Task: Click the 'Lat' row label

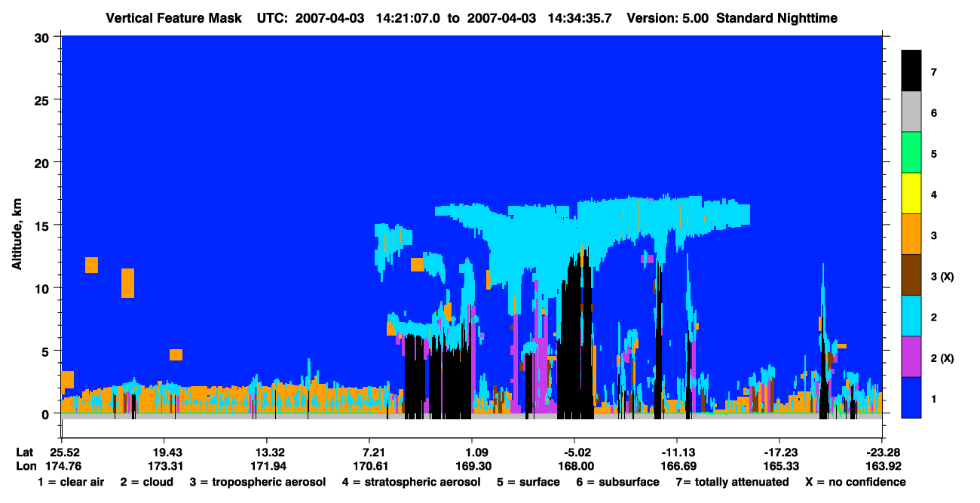Action: click(x=24, y=452)
